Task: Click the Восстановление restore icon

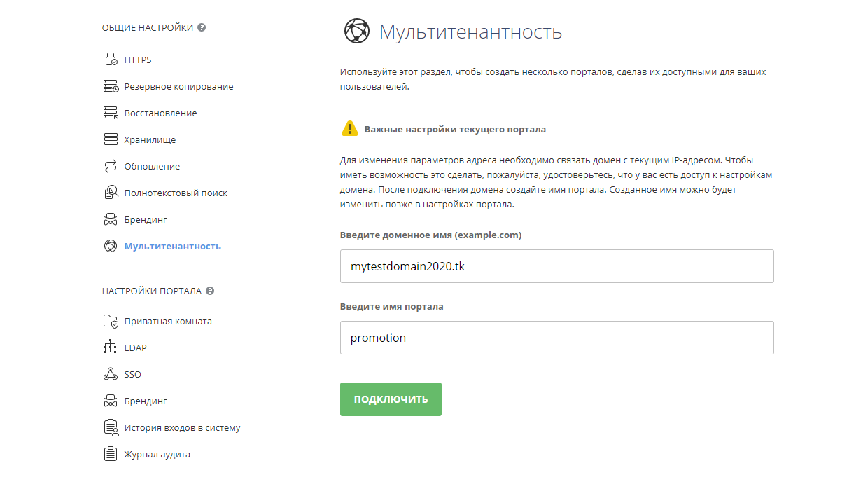Action: (x=111, y=113)
